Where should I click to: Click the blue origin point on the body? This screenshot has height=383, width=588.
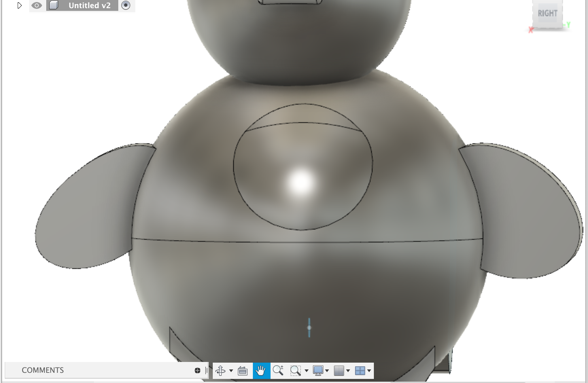click(x=309, y=327)
